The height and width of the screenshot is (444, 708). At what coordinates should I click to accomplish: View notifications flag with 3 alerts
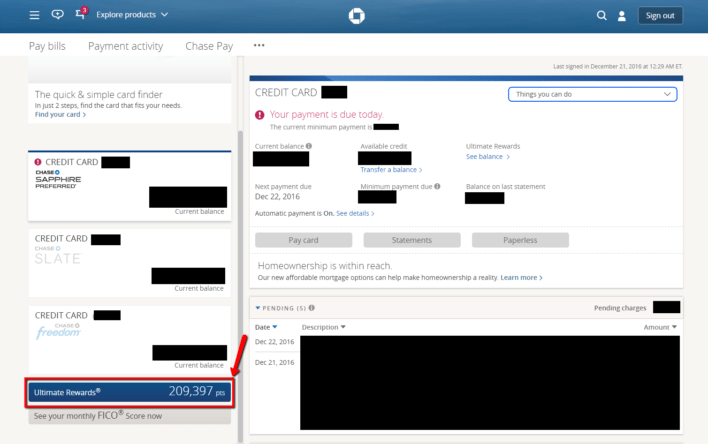pos(81,13)
